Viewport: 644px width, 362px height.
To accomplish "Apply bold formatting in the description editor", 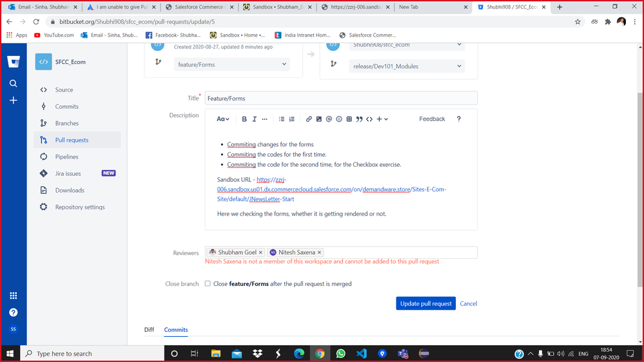I will [x=244, y=119].
